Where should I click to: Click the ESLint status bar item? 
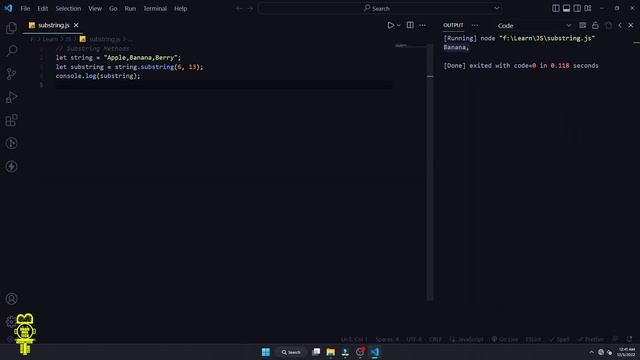[x=533, y=340]
